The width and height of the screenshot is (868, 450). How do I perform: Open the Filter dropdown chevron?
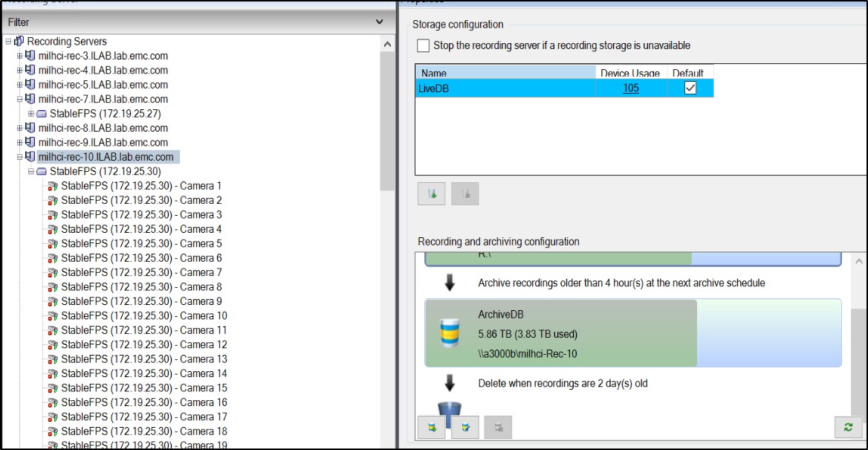tap(379, 22)
